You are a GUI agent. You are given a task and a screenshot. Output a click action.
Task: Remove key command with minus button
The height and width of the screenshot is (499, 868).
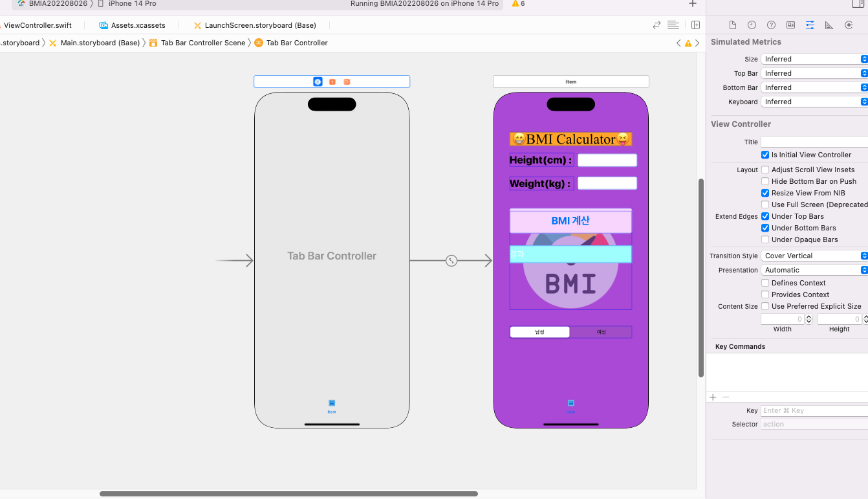point(726,397)
